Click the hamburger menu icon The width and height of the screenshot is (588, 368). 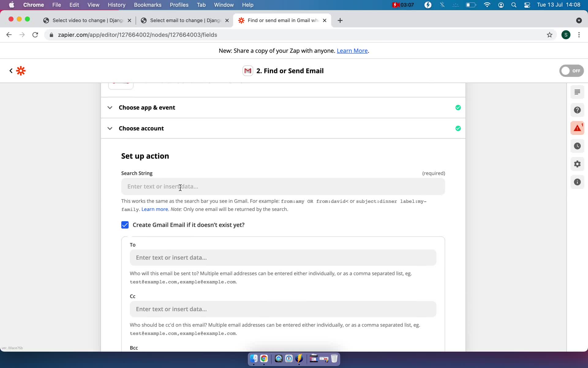coord(577,92)
